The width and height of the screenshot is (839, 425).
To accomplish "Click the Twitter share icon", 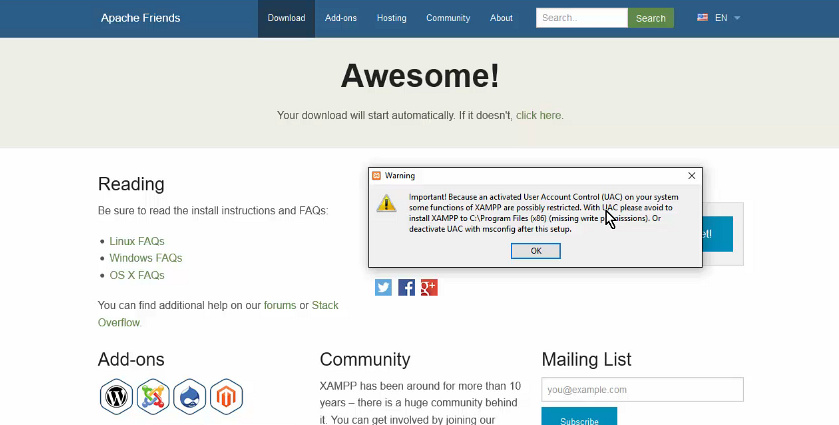I will point(383,287).
